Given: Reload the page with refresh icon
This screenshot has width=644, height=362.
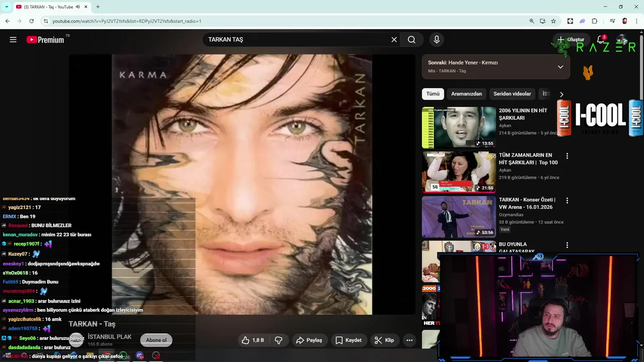Looking at the screenshot, I should [x=32, y=21].
